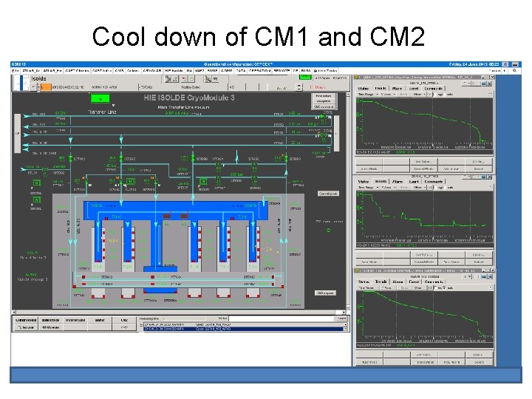532x399 pixels.
Task: Click Forced Mode button in the top trend window
Action: 423,168
